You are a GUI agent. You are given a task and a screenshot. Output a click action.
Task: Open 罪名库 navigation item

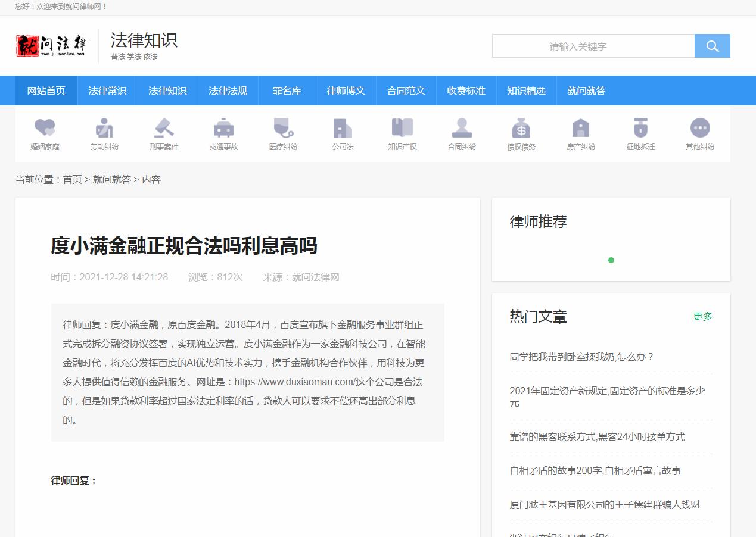(287, 90)
